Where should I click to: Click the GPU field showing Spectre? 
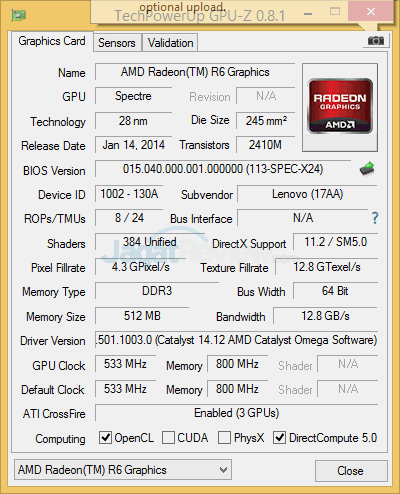pyautogui.click(x=133, y=96)
